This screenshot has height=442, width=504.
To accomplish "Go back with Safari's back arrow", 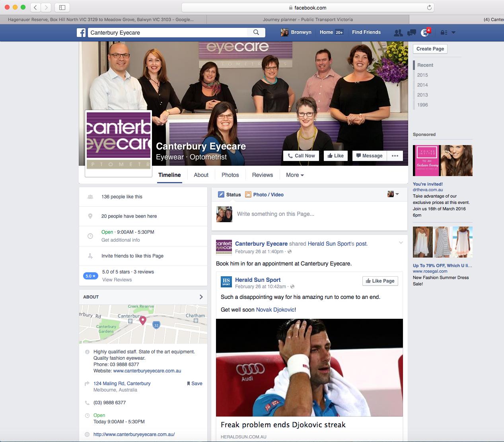I will tap(35, 7).
